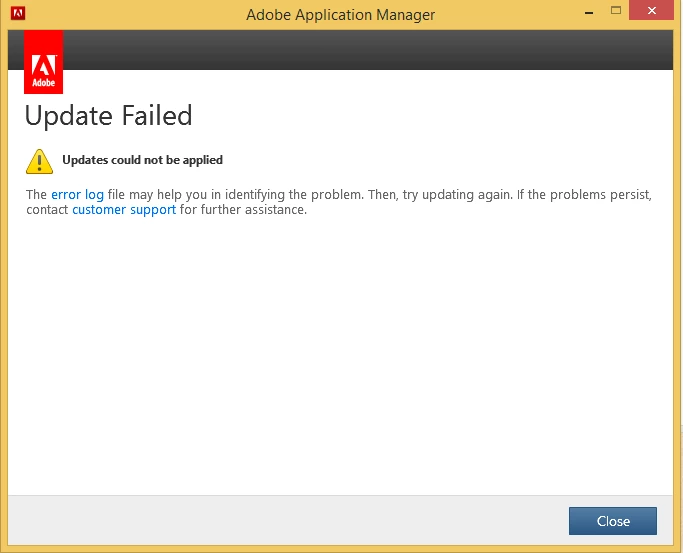Screen dimensions: 683x553
Task: Click the Adobe icon in the title bar
Action: click(18, 15)
